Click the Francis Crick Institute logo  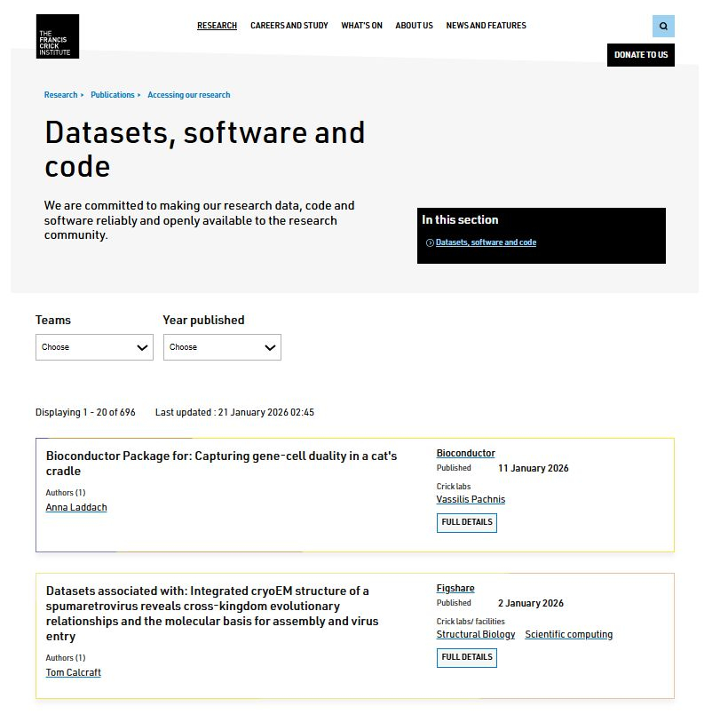(57, 36)
